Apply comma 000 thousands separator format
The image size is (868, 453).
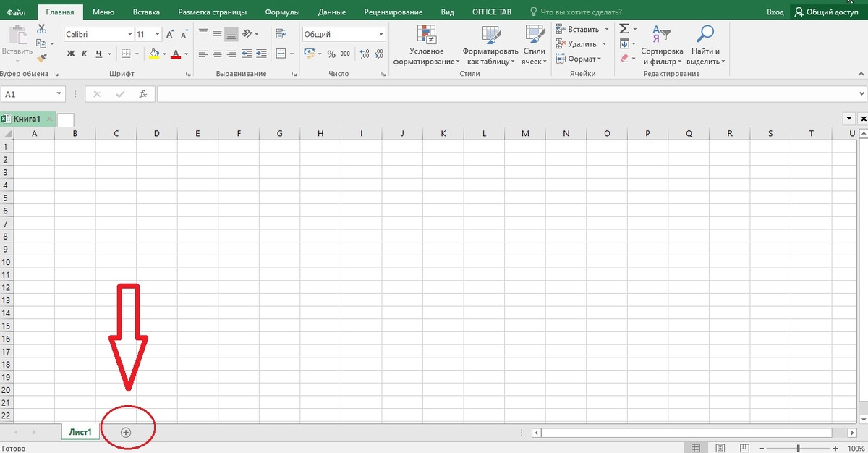345,54
